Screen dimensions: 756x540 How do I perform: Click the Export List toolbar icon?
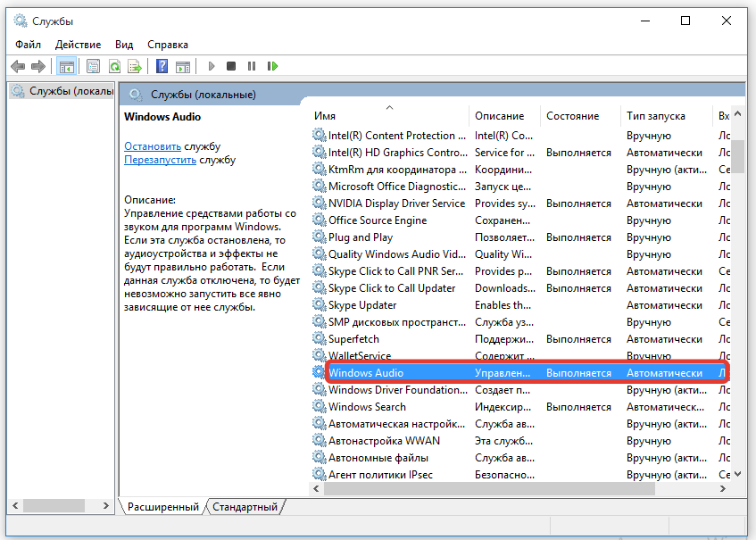[x=135, y=66]
